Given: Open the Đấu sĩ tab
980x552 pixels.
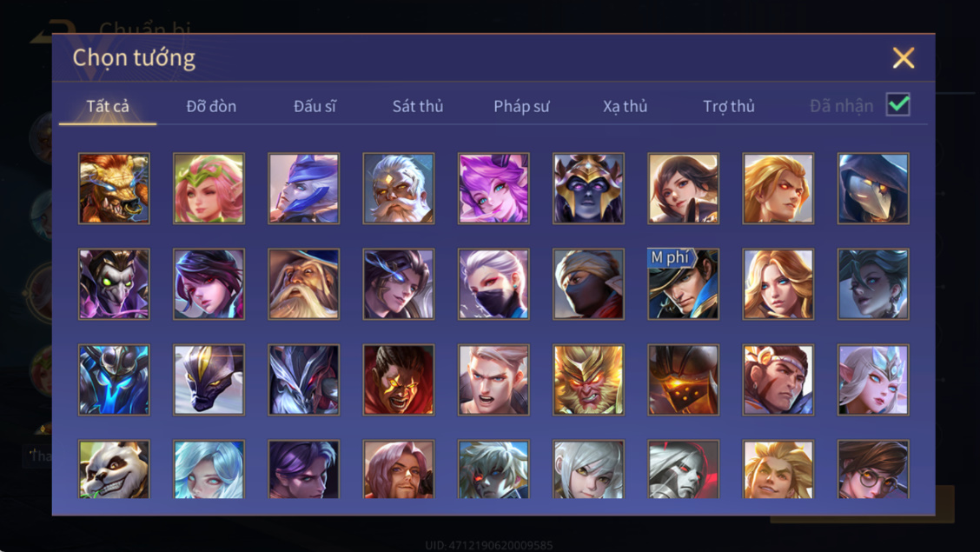Looking at the screenshot, I should point(315,106).
